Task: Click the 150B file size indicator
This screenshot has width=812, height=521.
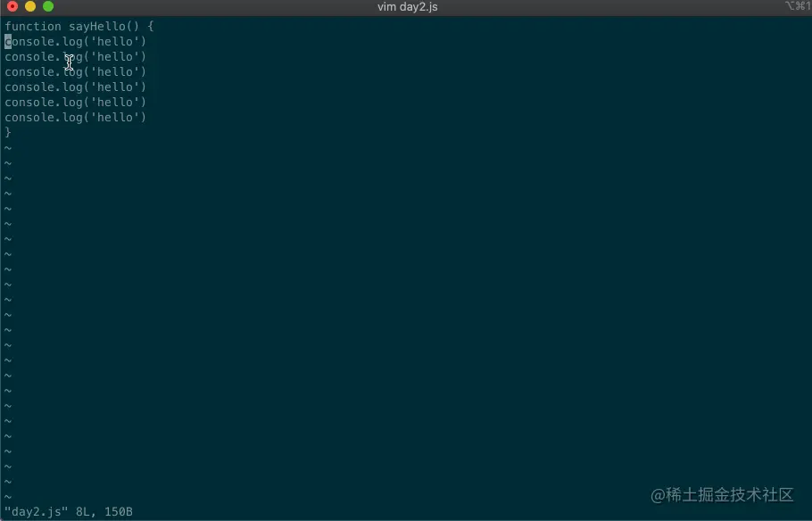Action: pos(119,511)
